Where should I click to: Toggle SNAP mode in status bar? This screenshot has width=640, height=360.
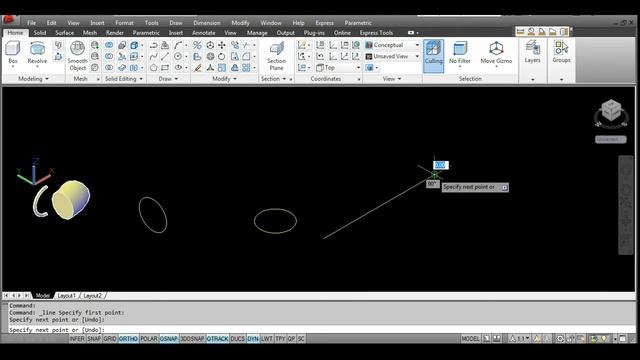(x=93, y=339)
